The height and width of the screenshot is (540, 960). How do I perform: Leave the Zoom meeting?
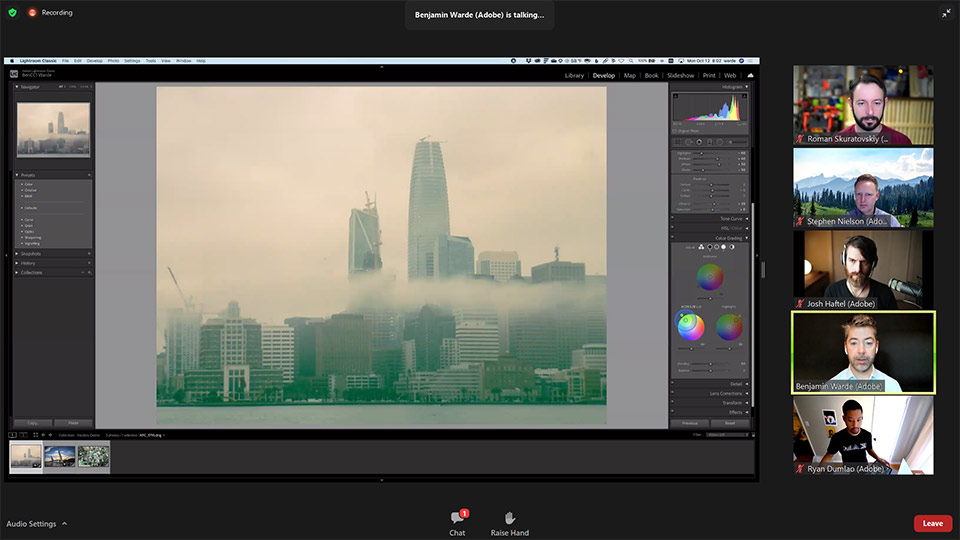(932, 523)
